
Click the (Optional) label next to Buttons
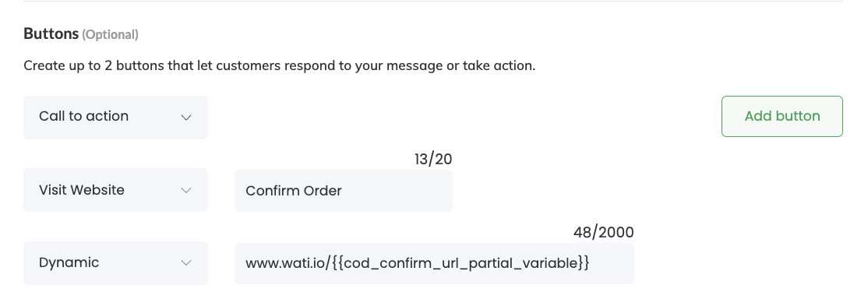pos(110,35)
